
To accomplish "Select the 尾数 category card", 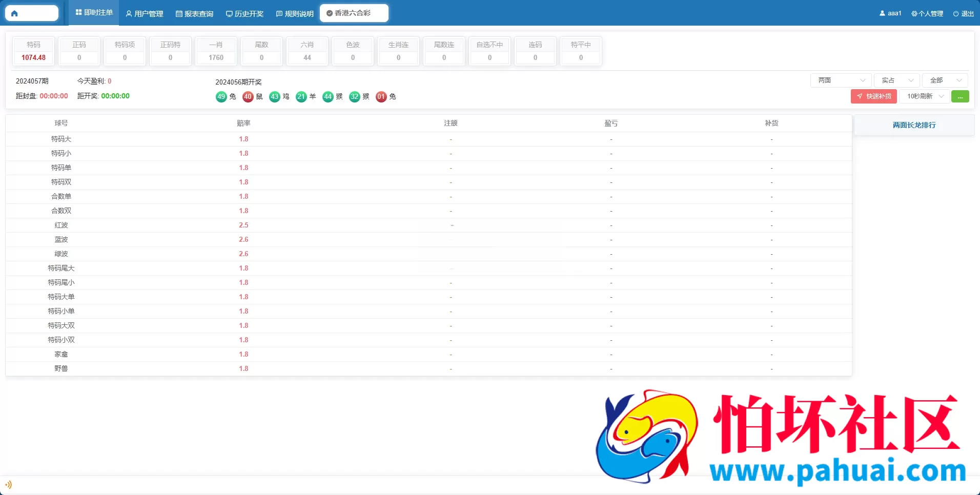I will click(x=262, y=51).
